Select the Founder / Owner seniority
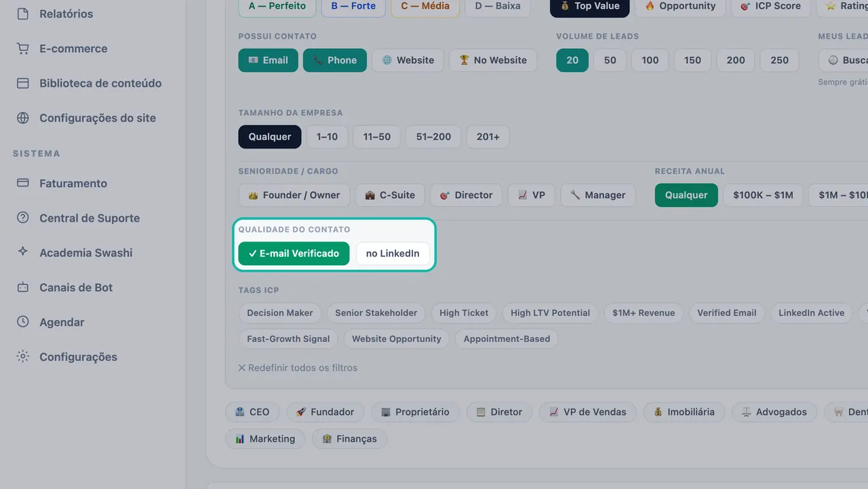This screenshot has width=868, height=489. point(294,195)
